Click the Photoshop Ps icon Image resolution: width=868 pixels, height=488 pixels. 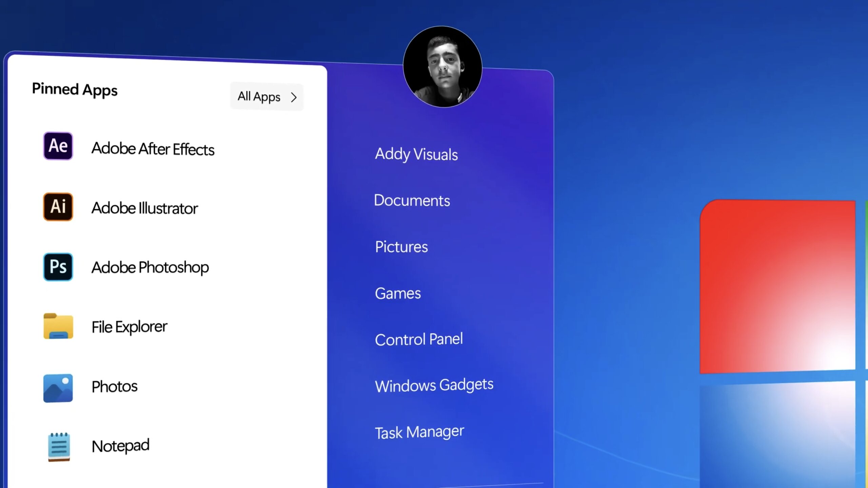58,267
